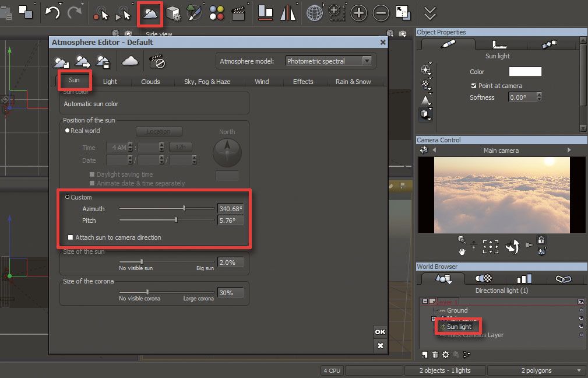Switch to the Clouds tab
The image size is (588, 378).
(x=151, y=82)
